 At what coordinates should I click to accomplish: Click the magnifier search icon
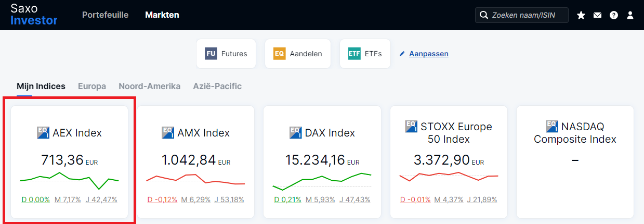click(484, 15)
